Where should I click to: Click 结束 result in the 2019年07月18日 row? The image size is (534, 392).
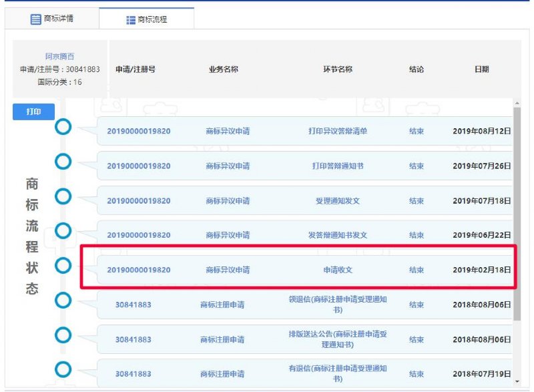416,200
